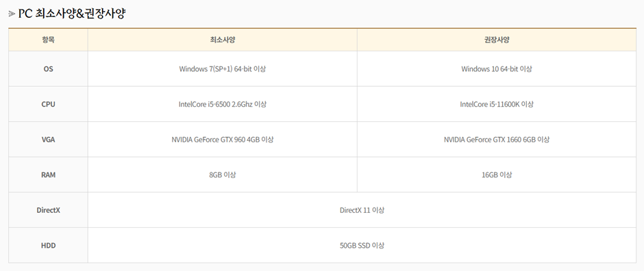Click the CPU row label

(x=48, y=104)
